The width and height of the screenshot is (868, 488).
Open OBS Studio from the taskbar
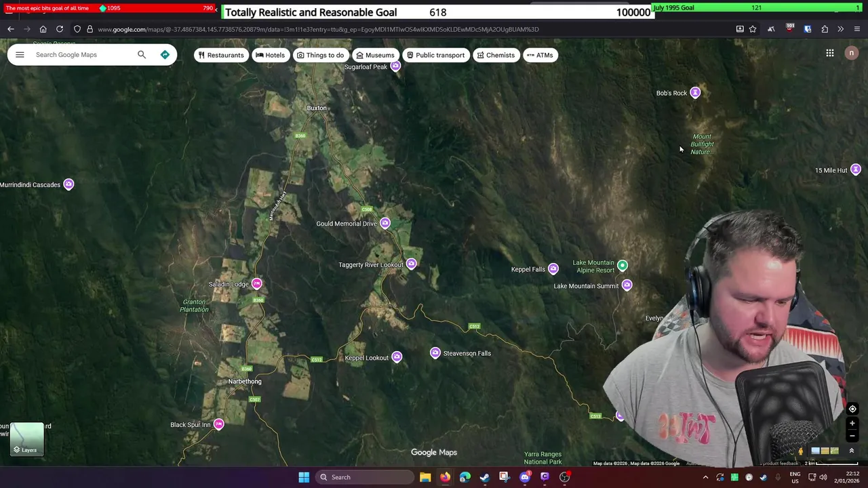[564, 477]
